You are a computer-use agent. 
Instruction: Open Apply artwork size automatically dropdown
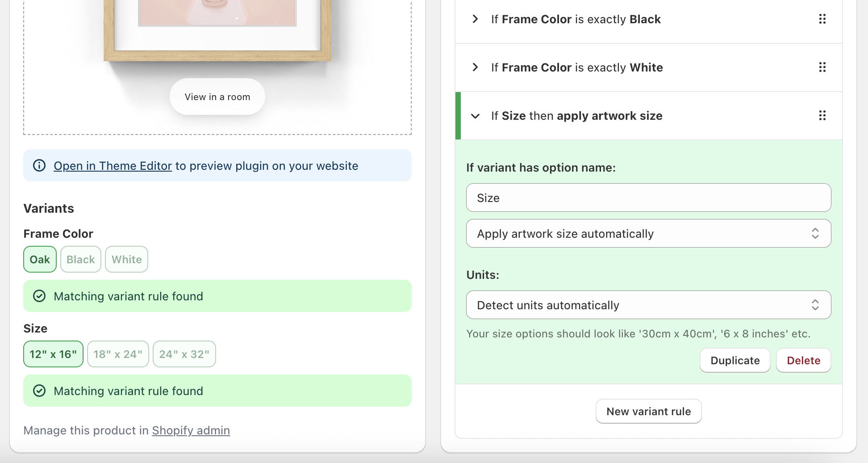click(x=648, y=234)
